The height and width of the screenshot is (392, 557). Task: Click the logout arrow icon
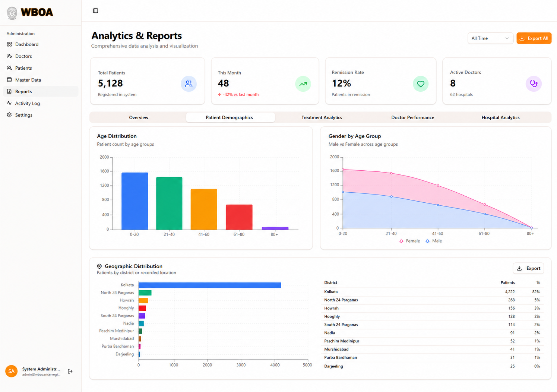point(70,371)
